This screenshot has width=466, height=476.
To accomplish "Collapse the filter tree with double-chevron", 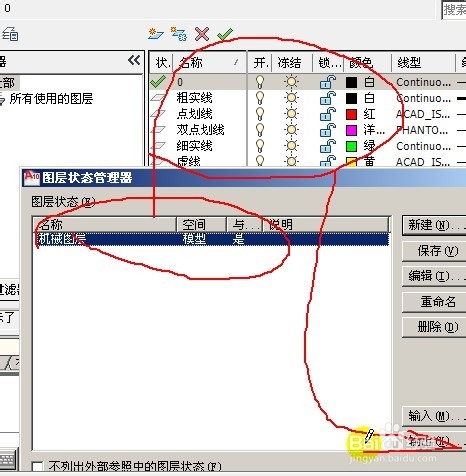I will [x=134, y=60].
